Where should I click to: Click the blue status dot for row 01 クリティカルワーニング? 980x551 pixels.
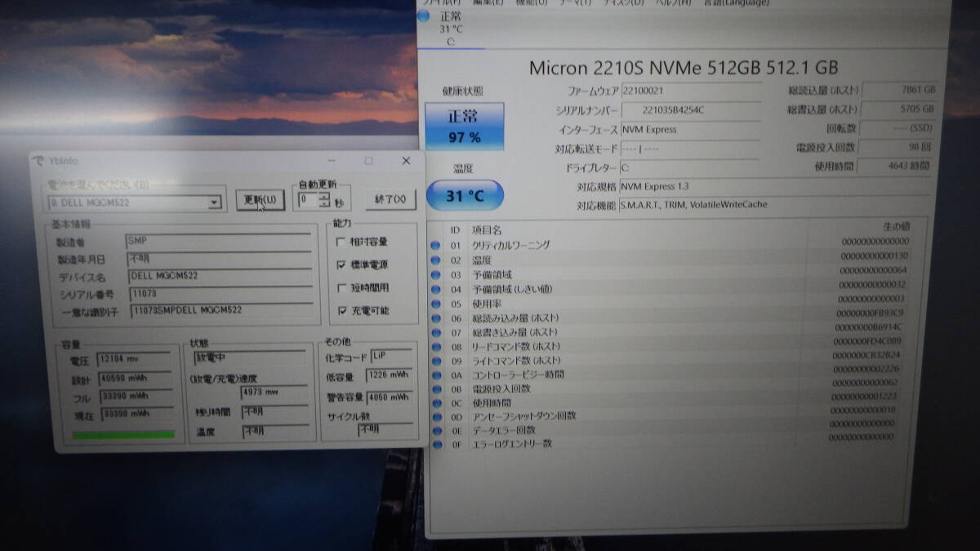[x=435, y=246]
